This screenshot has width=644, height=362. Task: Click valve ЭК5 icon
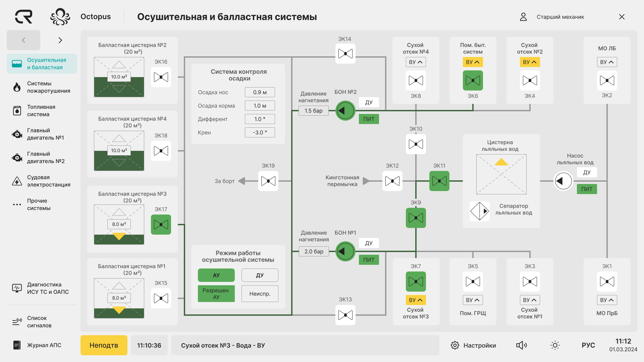pos(473,282)
